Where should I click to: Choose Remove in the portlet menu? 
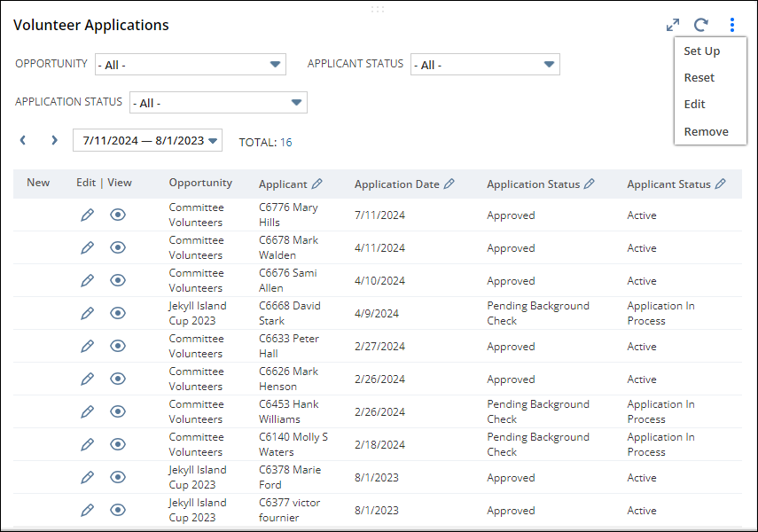706,131
